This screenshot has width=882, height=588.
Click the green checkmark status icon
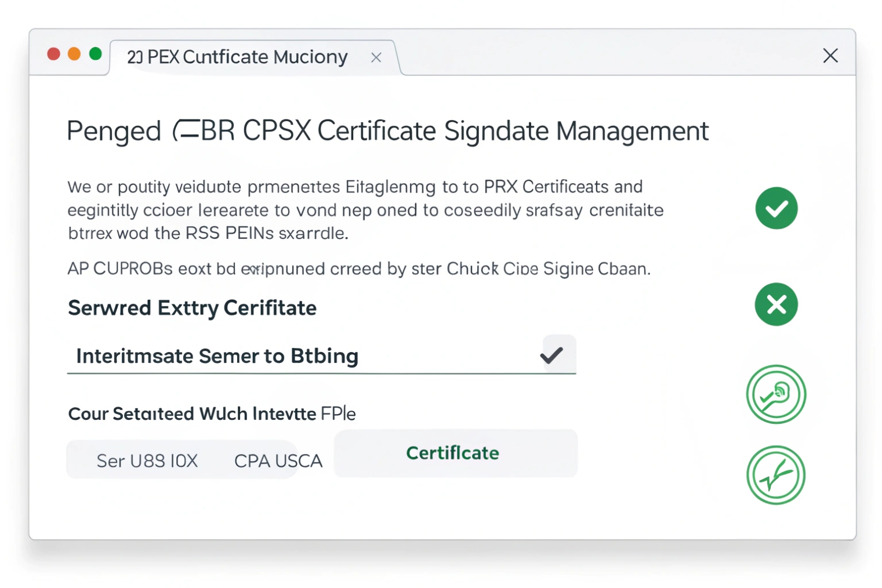[x=776, y=208]
